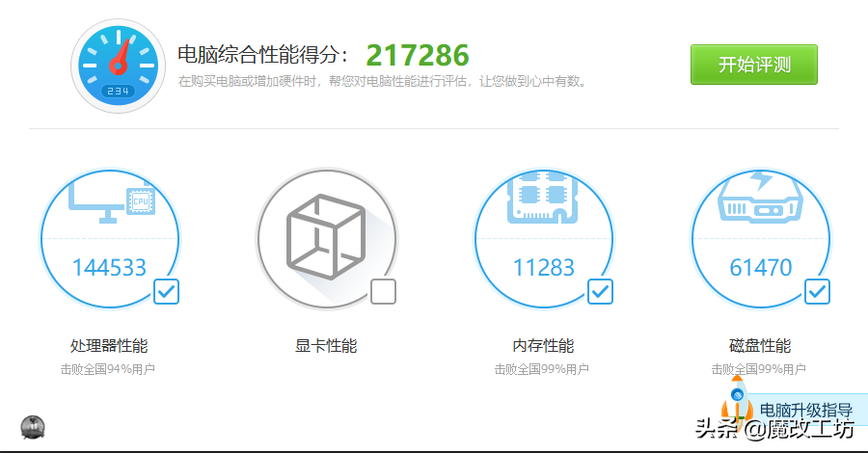Click the disk score 61470
868x453 pixels.
pyautogui.click(x=761, y=268)
